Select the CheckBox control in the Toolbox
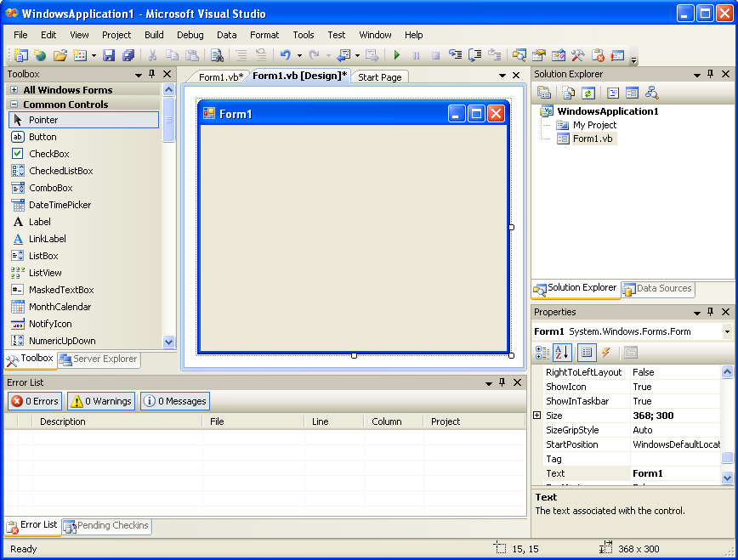Viewport: 738px width, 560px height. 48,154
